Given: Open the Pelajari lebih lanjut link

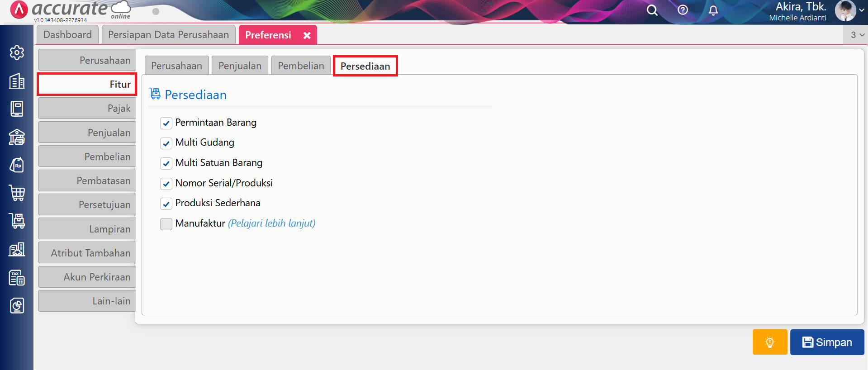Looking at the screenshot, I should click(x=271, y=223).
